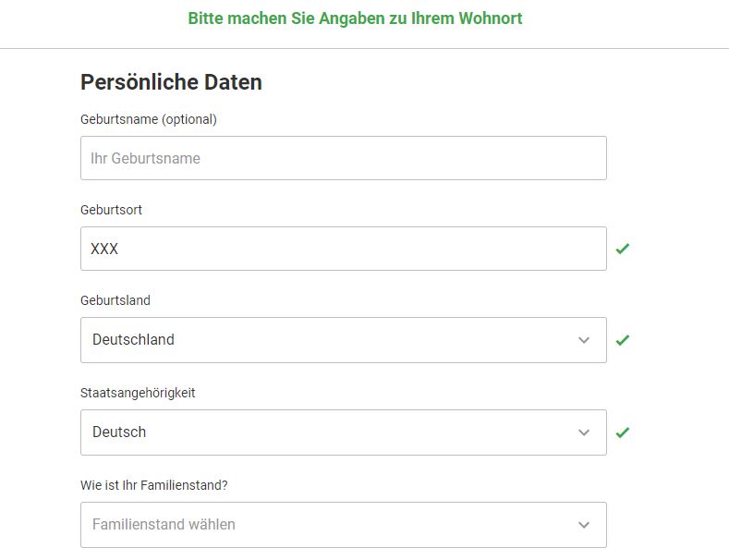Focus the 'Ihr Geburtsname' input field

tap(344, 158)
